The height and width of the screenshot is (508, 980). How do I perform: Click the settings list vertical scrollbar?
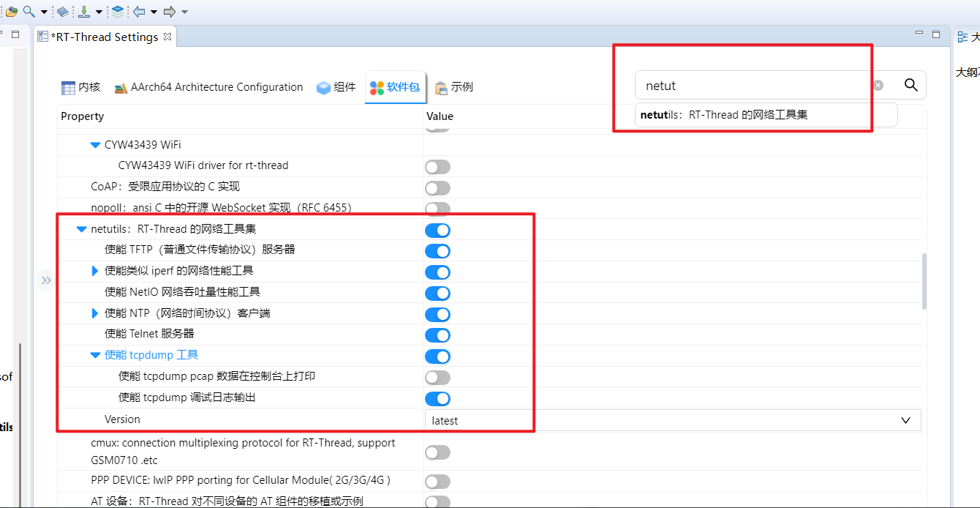coord(924,281)
